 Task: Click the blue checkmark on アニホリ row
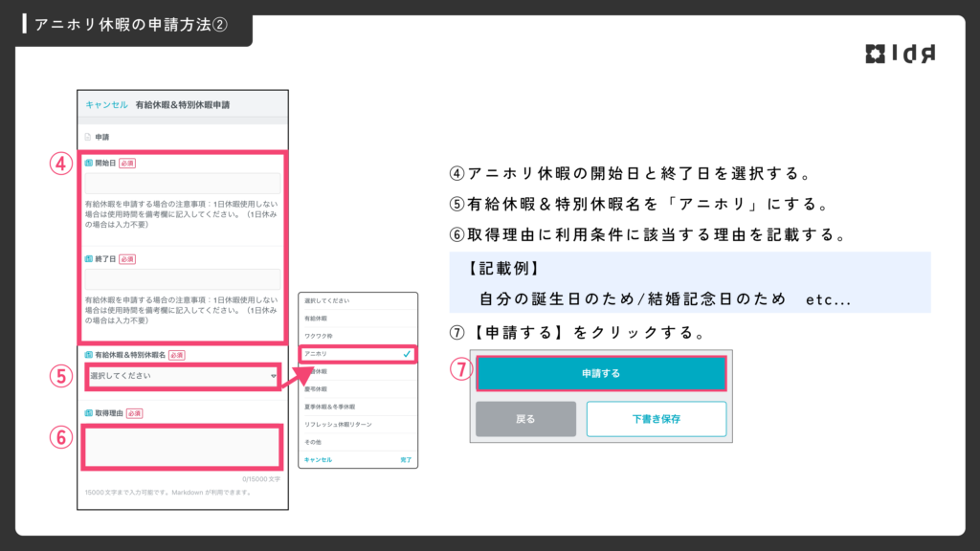point(407,354)
